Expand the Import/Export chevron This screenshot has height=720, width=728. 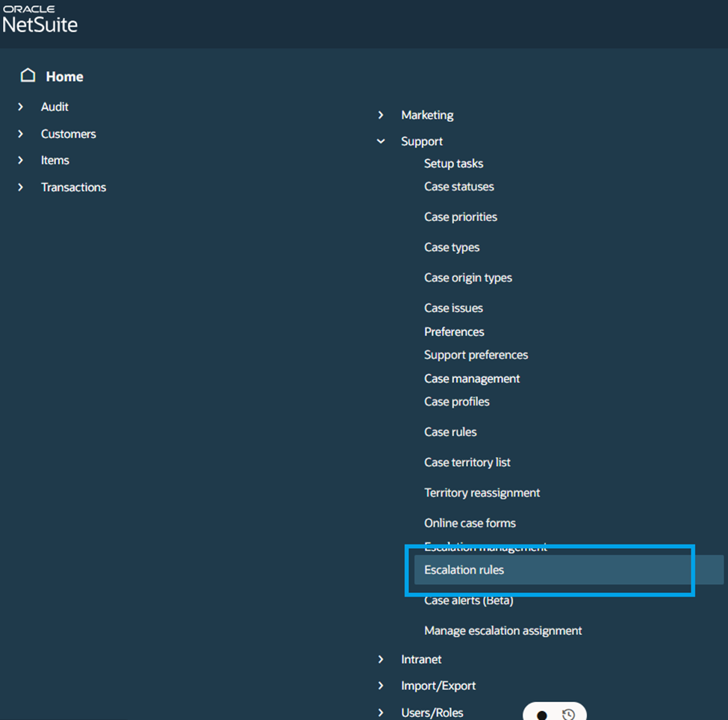[x=381, y=686]
